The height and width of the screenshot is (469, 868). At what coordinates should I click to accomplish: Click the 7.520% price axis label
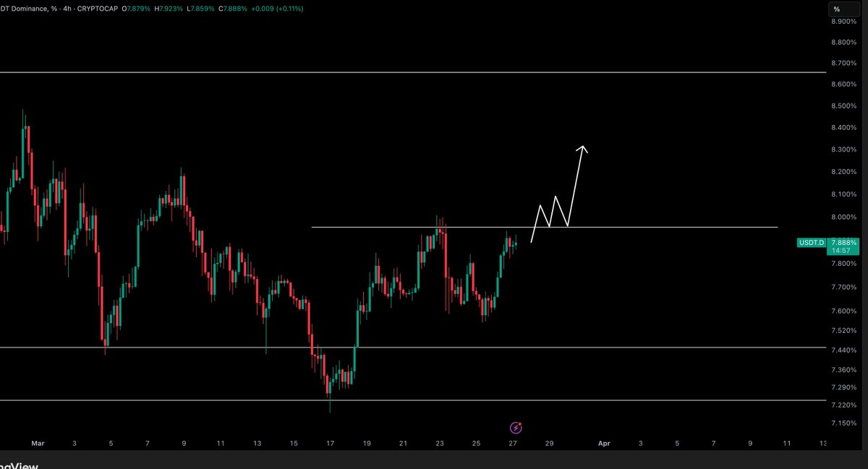click(x=845, y=331)
